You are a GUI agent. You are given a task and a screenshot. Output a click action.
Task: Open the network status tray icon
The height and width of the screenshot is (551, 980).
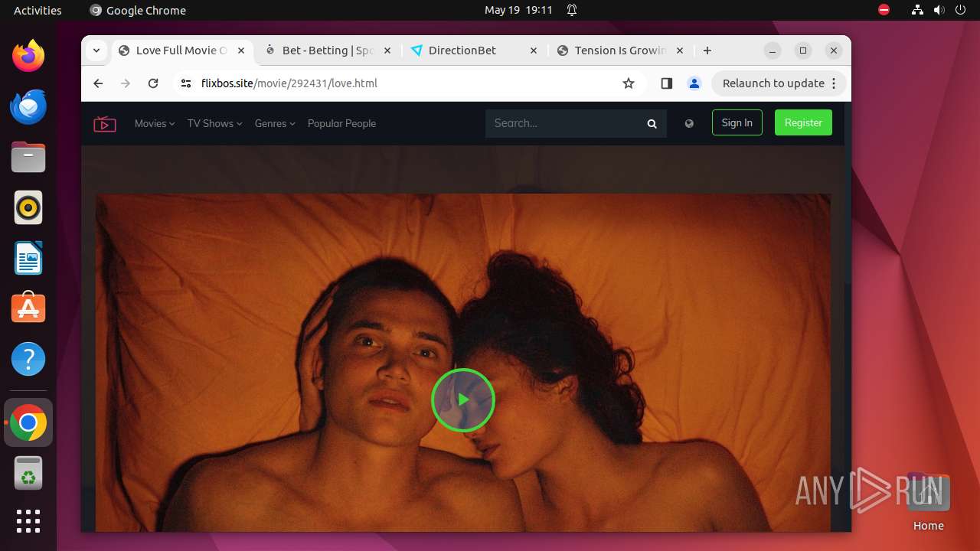coord(918,10)
